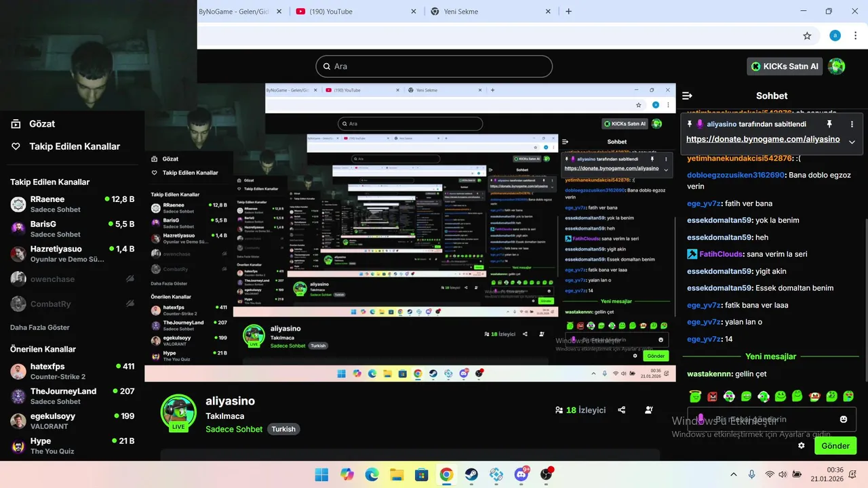Open Chrome three-dot menu
The height and width of the screenshot is (488, 868).
click(x=857, y=36)
